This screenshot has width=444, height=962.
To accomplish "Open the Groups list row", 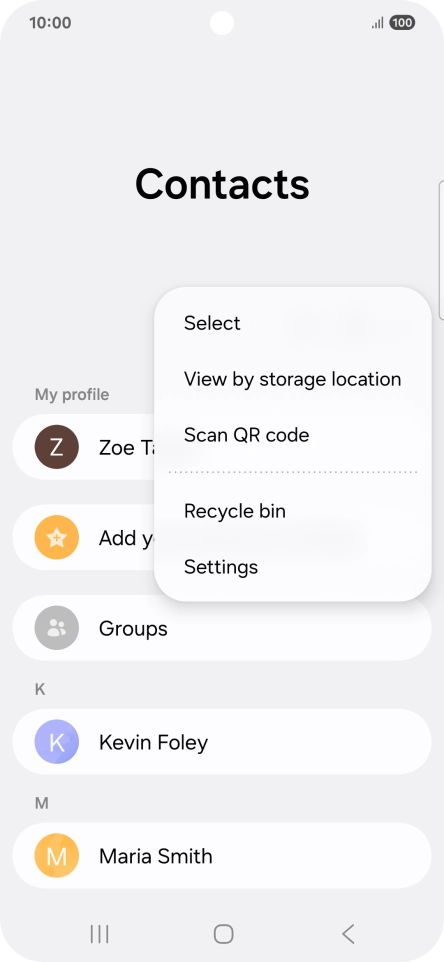I will [222, 628].
